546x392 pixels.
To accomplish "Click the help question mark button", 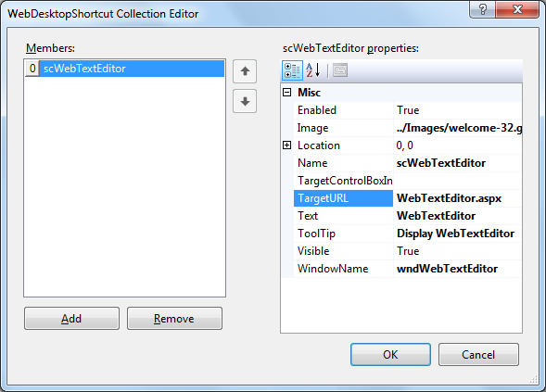I will (482, 8).
